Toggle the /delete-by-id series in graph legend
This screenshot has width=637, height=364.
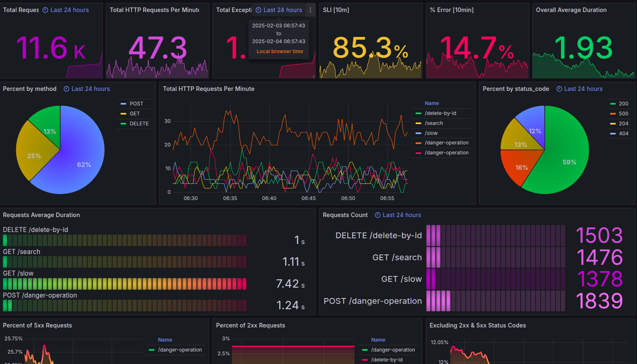point(440,113)
